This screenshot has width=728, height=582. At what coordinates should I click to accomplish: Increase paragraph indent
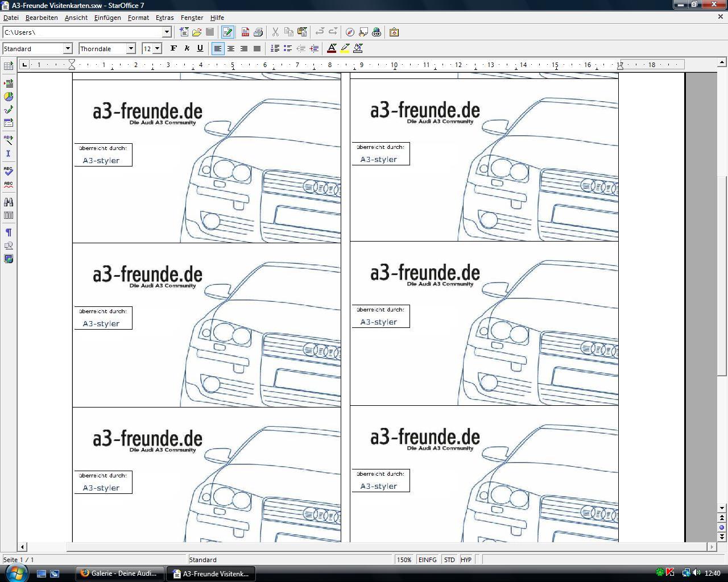click(x=314, y=49)
